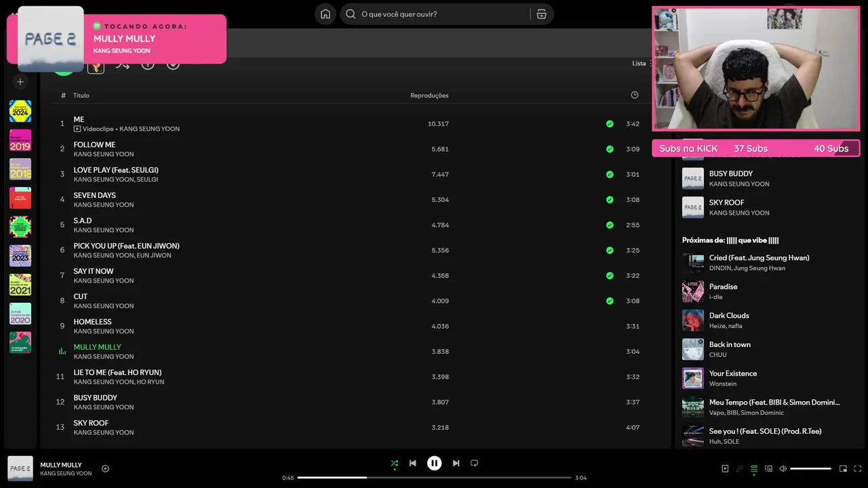Viewport: 868px width, 488px height.
Task: Open KANG SEUNG YOON in player bar
Action: (x=66, y=474)
